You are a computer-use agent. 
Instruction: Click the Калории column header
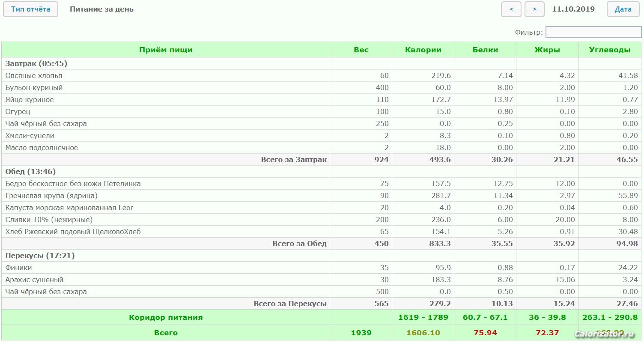click(x=423, y=50)
